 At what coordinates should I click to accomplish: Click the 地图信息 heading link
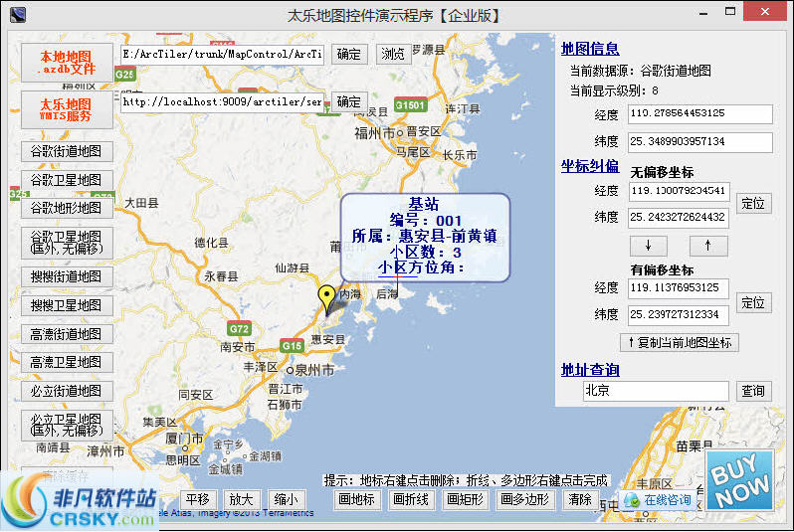coord(590,49)
